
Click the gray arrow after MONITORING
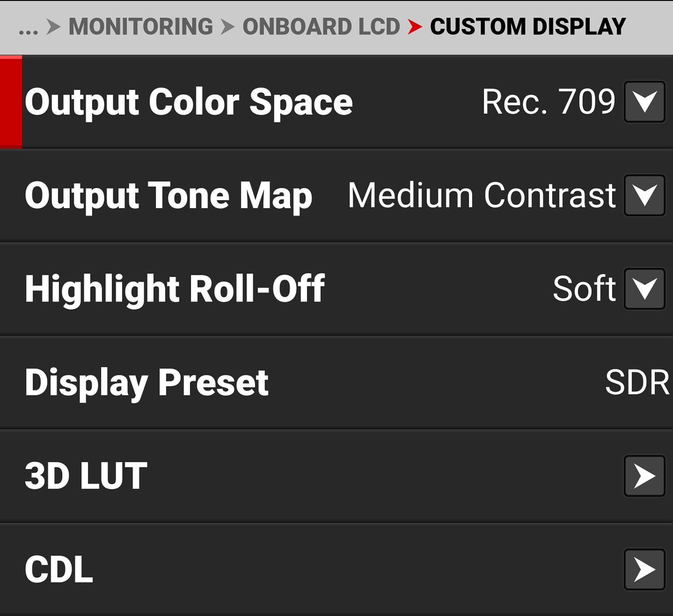tap(227, 27)
